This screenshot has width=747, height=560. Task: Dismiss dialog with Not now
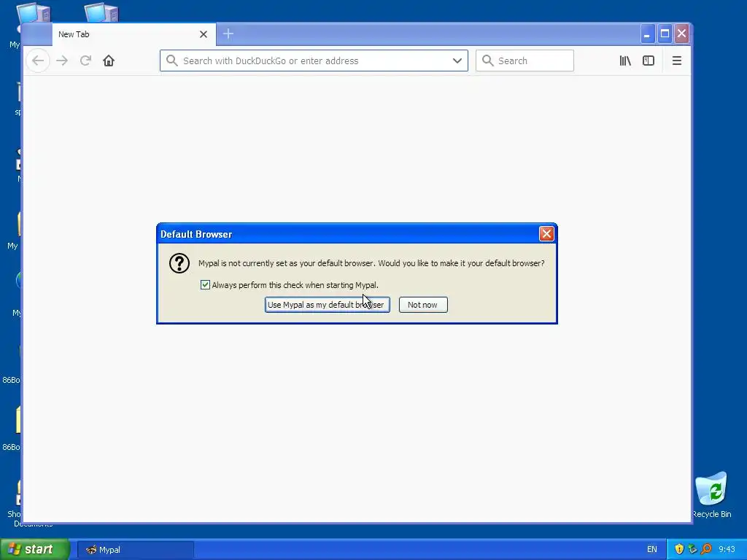[x=423, y=305]
